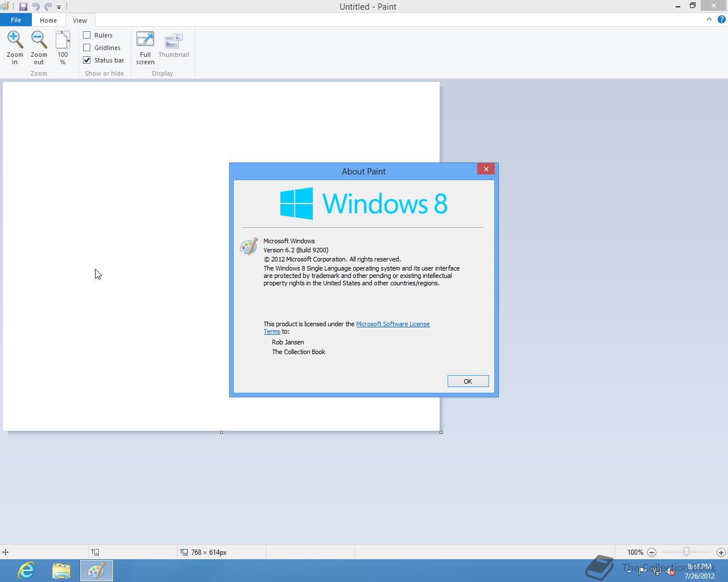
Task: Click the Paint taskbar button
Action: pos(96,570)
